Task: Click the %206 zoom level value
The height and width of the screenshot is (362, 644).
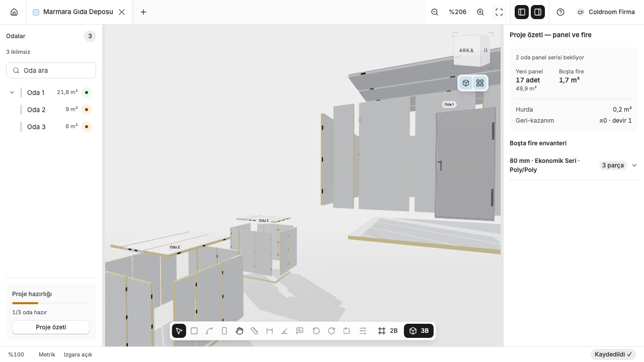Action: pyautogui.click(x=458, y=12)
